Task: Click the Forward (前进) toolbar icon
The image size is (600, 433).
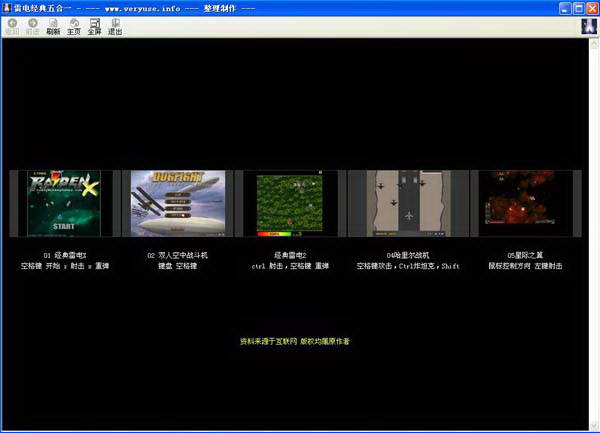Action: 32,25
